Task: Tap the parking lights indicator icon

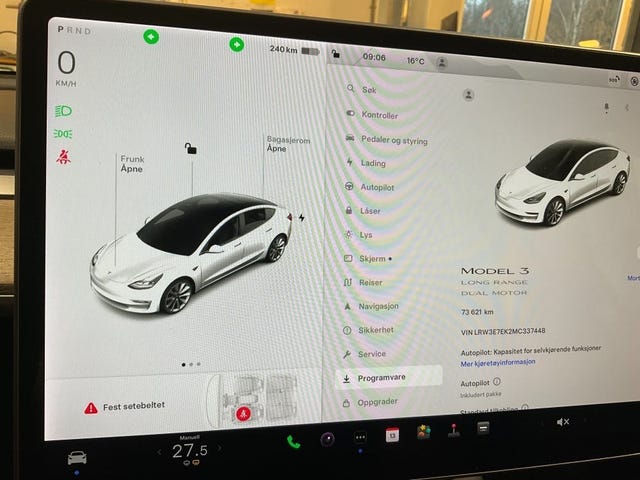Action: (x=63, y=133)
